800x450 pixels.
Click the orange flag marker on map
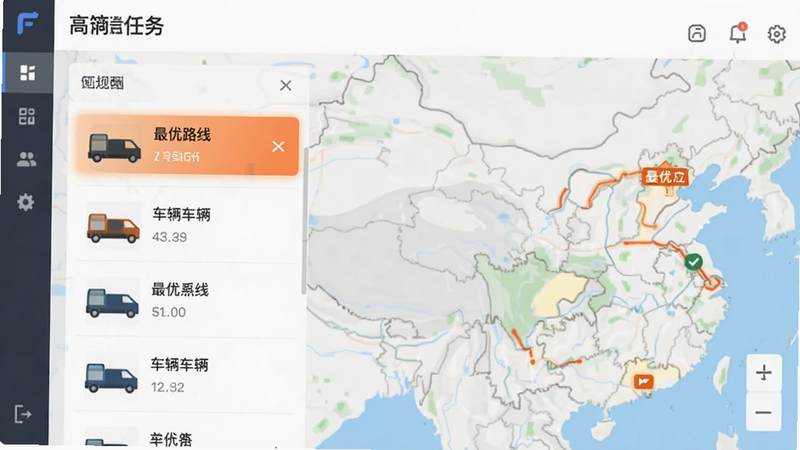coord(644,381)
